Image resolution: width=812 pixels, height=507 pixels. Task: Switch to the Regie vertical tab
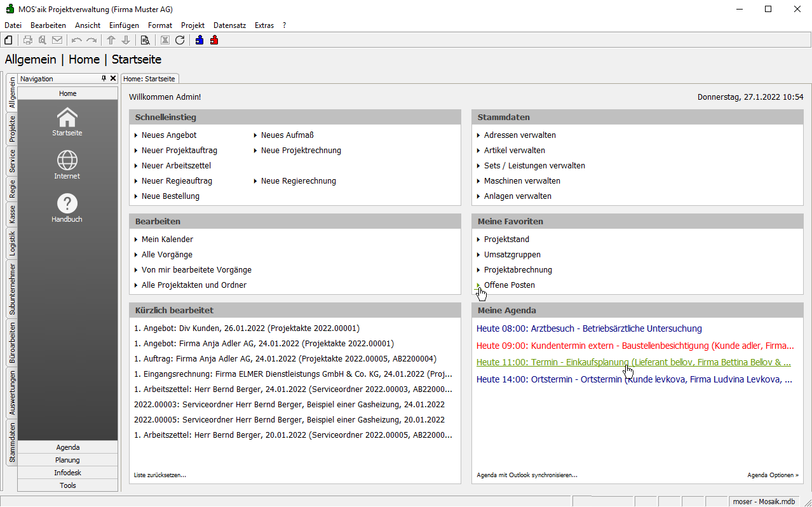tap(12, 189)
